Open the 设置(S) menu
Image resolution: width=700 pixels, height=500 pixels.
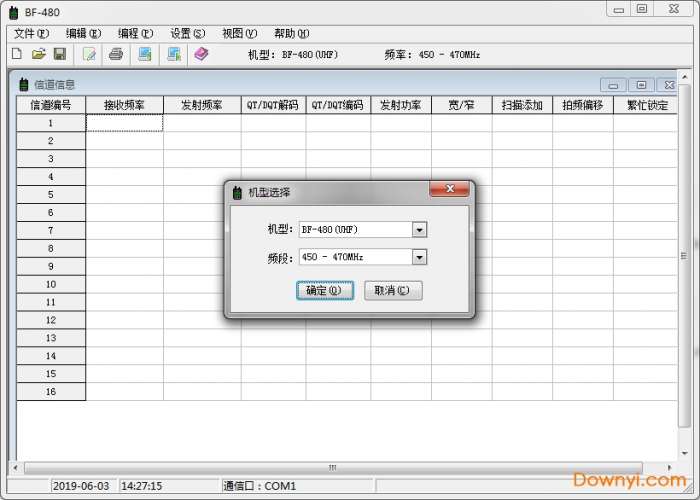click(x=188, y=33)
